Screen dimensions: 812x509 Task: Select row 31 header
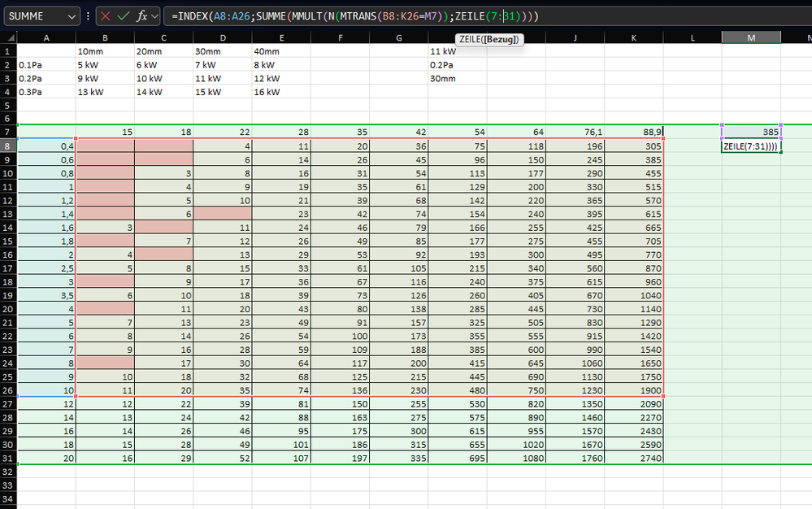[8, 458]
